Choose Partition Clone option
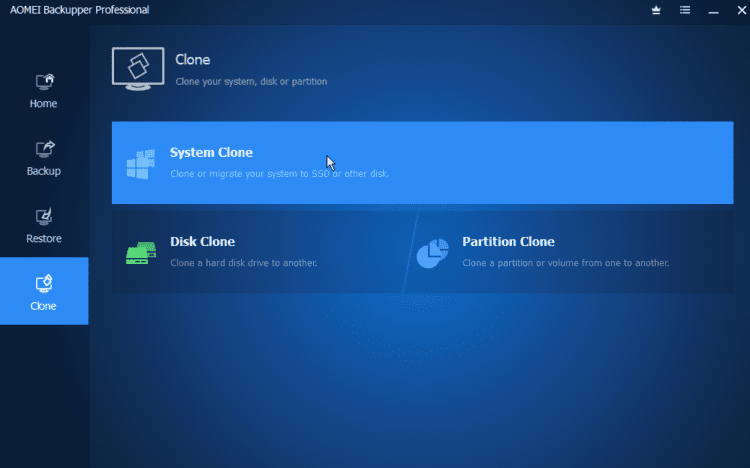This screenshot has height=468, width=750. coord(569,252)
